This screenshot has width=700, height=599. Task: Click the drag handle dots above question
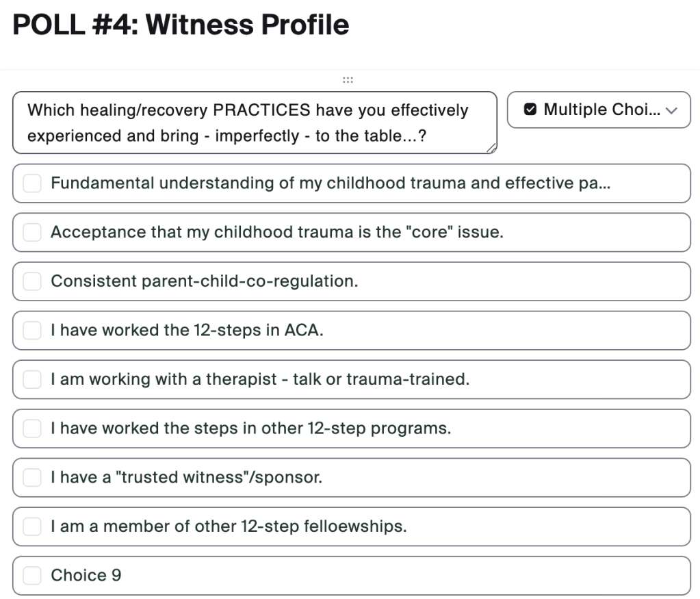pyautogui.click(x=348, y=81)
